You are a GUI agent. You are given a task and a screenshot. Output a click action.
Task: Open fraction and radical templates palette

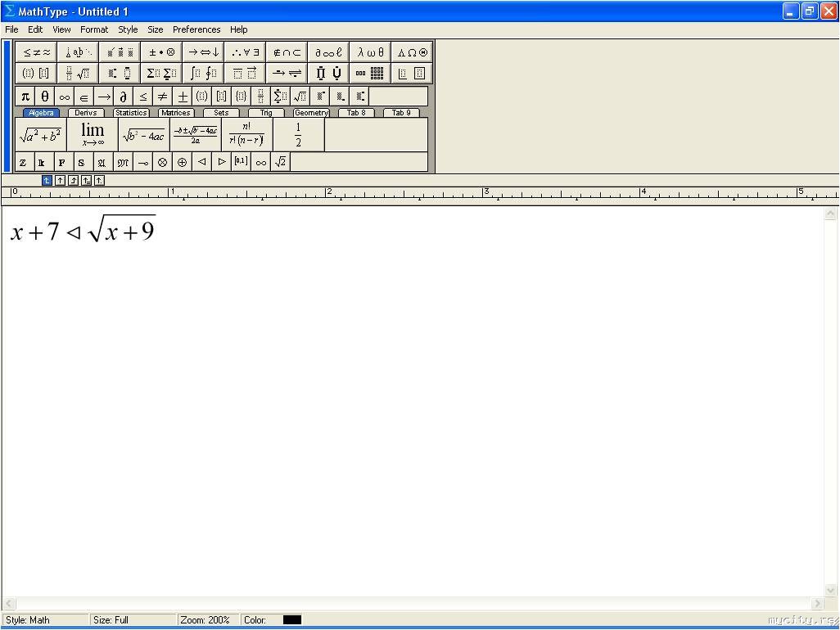[79, 74]
